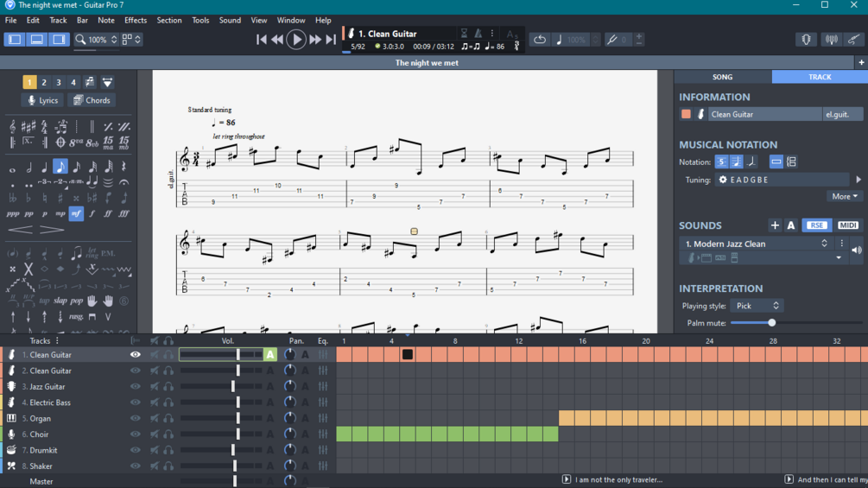Insert treble clef
This screenshot has height=488, width=868.
pos(12,127)
